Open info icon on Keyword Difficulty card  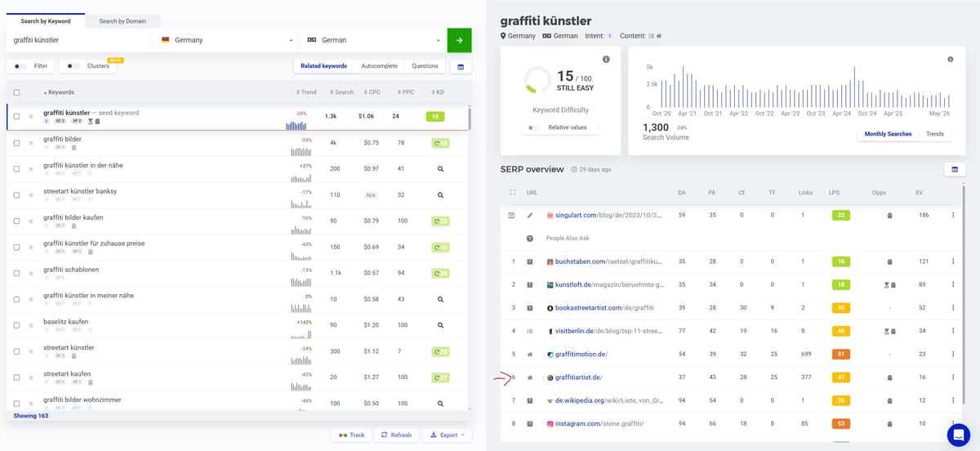(x=606, y=60)
